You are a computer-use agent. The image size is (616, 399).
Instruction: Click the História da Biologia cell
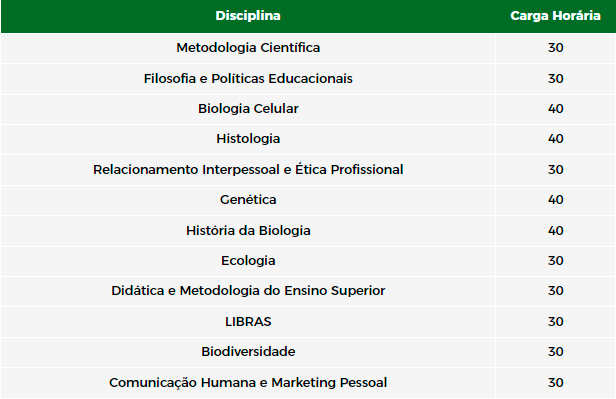coord(248,231)
